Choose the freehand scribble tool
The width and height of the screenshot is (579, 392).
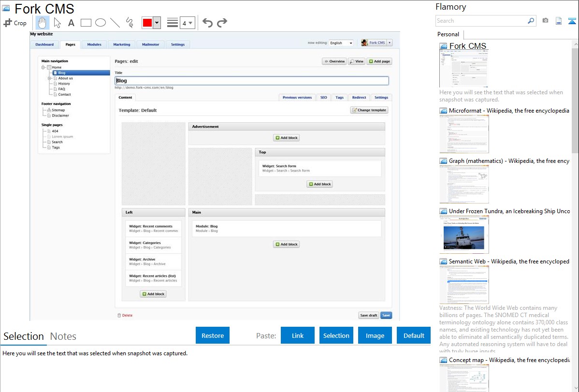(130, 23)
